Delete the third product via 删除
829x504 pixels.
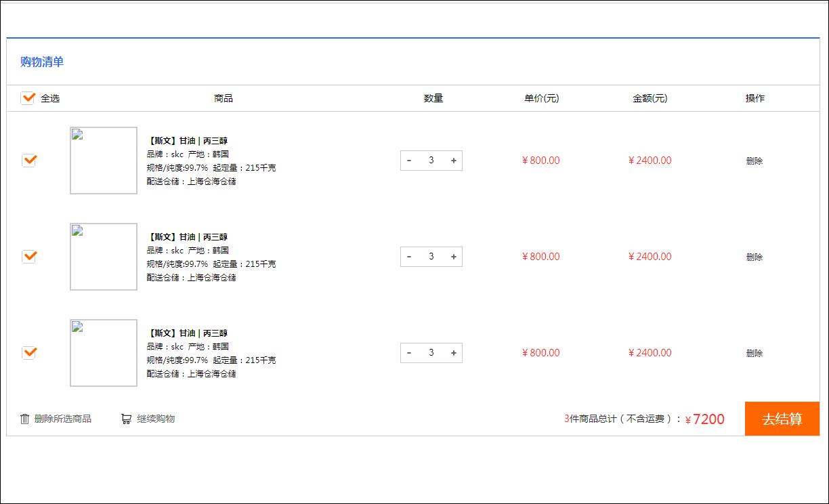pyautogui.click(x=754, y=354)
